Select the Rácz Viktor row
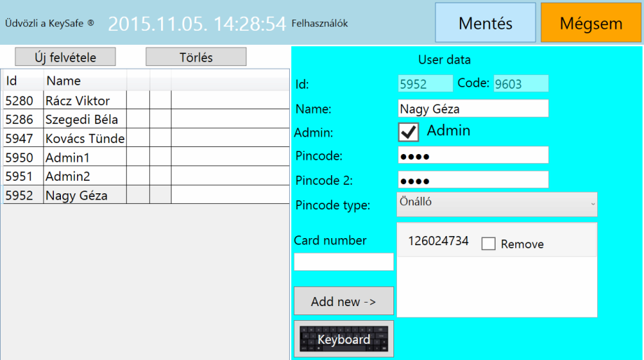The image size is (644, 360). [x=146, y=100]
